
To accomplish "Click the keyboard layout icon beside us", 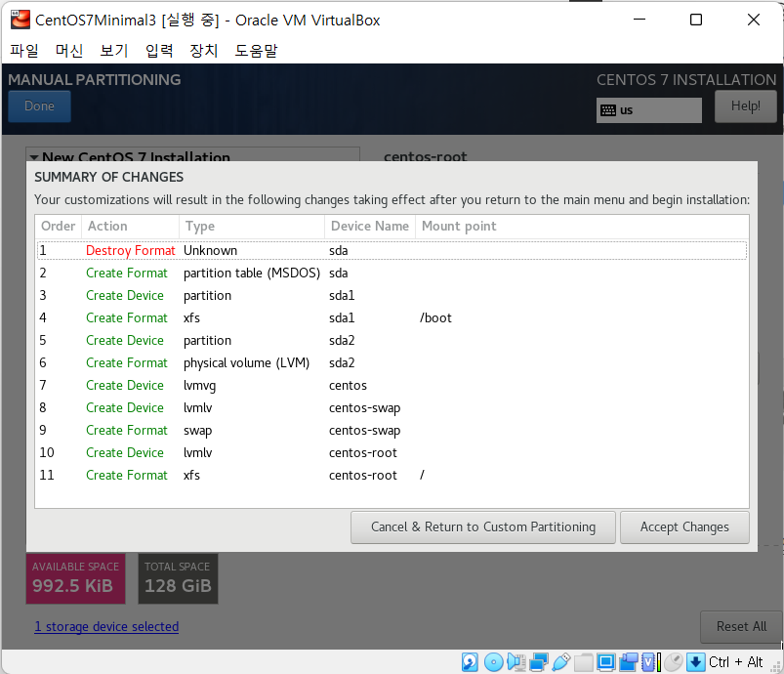I will (x=608, y=110).
